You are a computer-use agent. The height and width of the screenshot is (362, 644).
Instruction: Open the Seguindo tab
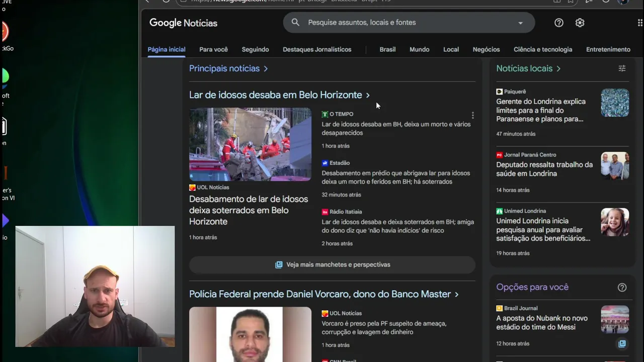point(255,49)
